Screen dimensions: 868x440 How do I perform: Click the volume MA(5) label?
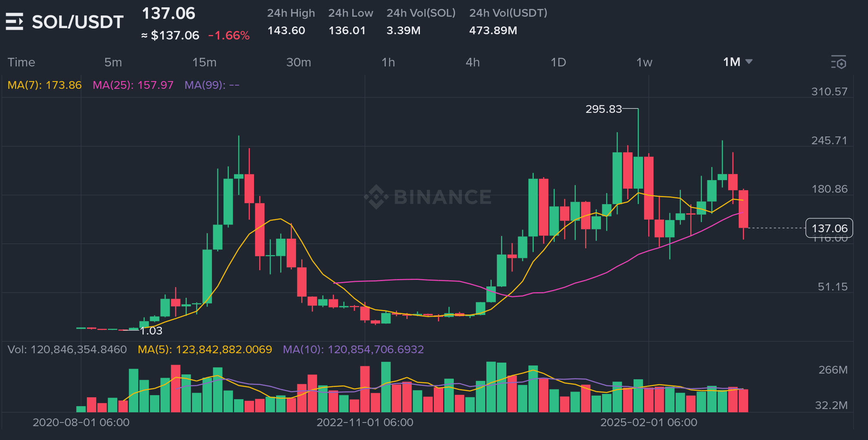tap(205, 350)
